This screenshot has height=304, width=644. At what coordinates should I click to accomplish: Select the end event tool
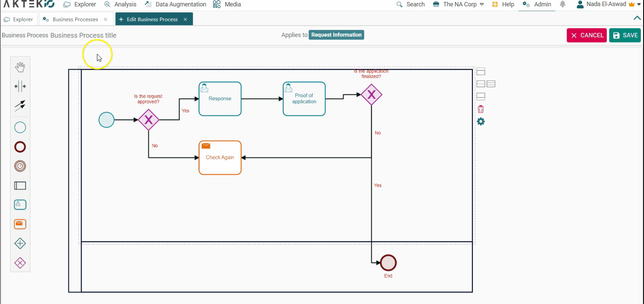point(20,147)
